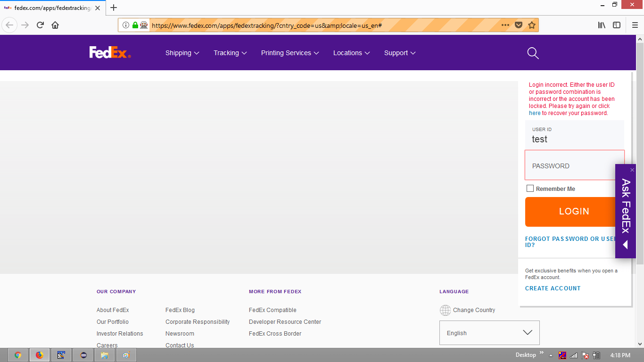Viewport: 644px width, 362px height.
Task: Expand the Locations menu
Action: coord(351,53)
